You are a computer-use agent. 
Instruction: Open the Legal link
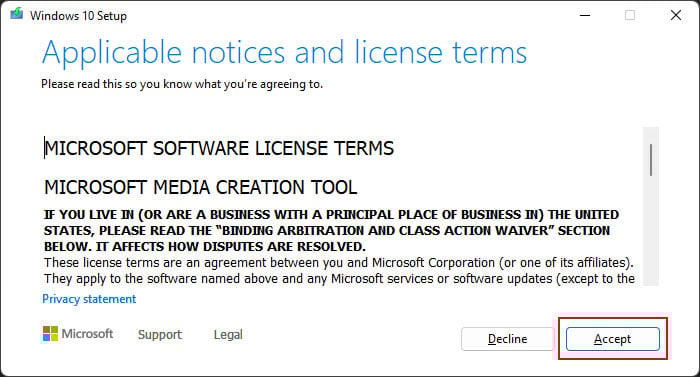(x=228, y=335)
